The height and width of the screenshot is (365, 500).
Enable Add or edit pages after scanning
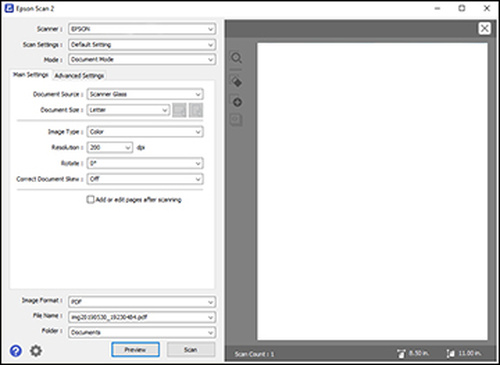[x=90, y=199]
